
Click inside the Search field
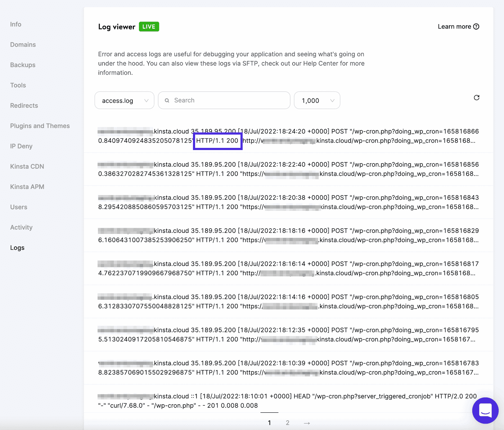[223, 100]
